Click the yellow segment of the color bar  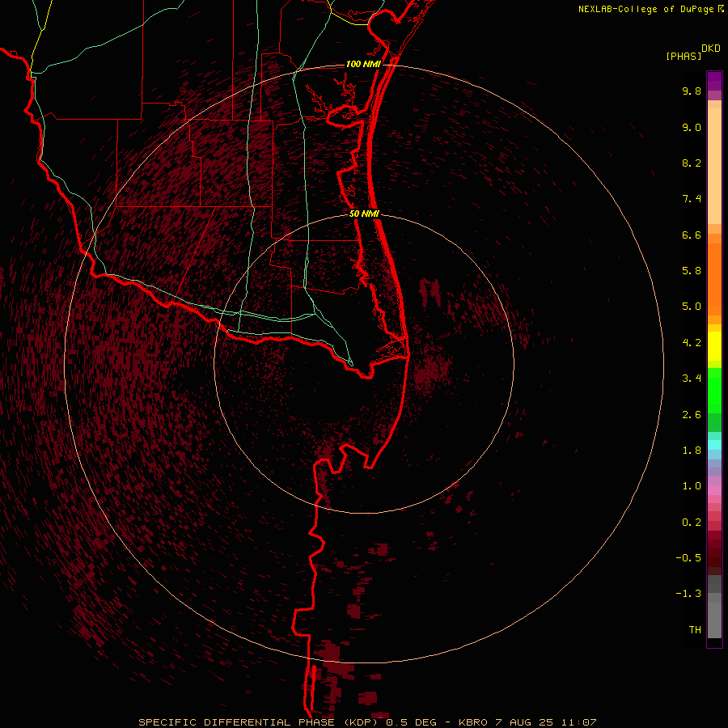coord(714,346)
